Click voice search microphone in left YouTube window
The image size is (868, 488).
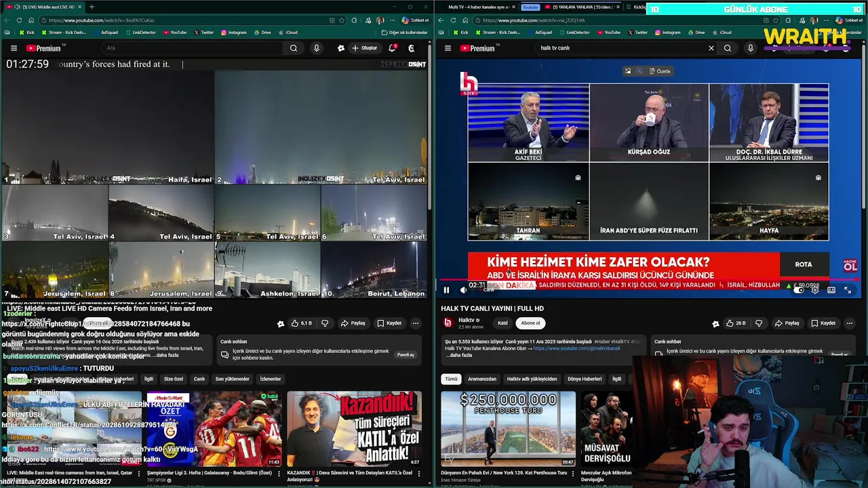(x=316, y=48)
